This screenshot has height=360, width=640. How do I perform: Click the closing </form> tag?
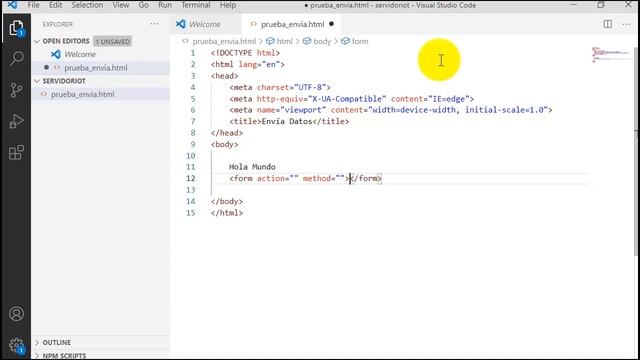coord(366,178)
